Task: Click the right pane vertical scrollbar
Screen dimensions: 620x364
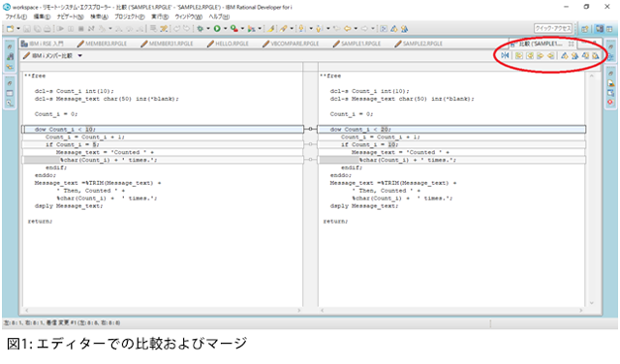Action: coord(592,189)
